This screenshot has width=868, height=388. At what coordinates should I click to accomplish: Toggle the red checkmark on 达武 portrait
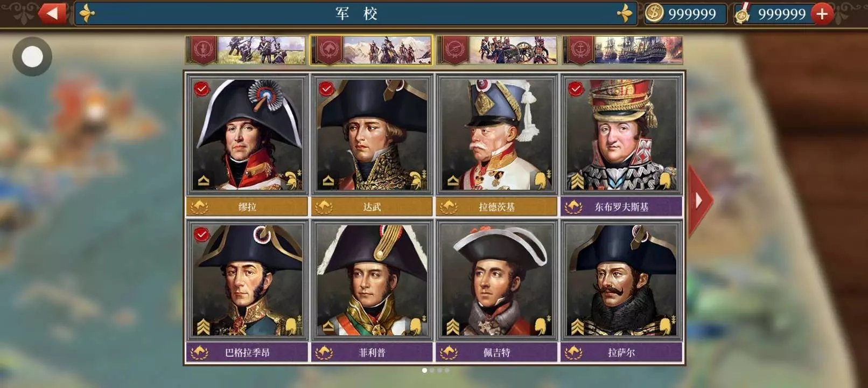tap(326, 88)
